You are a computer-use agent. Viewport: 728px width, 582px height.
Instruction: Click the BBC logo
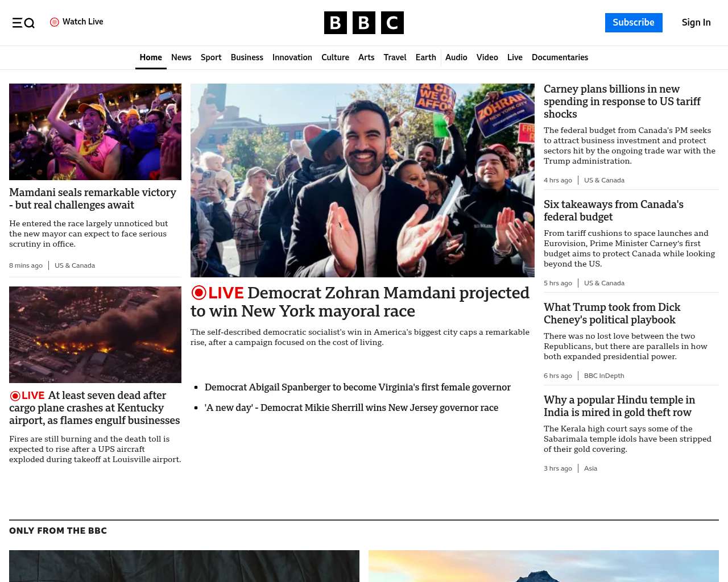pyautogui.click(x=363, y=23)
